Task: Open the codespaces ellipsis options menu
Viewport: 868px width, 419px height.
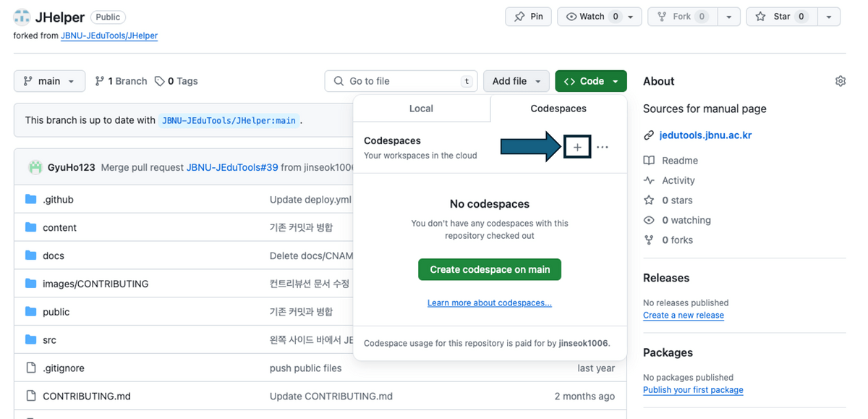Action: click(x=603, y=146)
